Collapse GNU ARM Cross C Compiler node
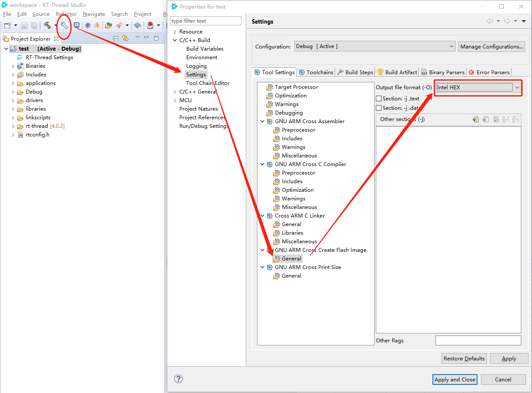532x393 pixels. click(263, 164)
